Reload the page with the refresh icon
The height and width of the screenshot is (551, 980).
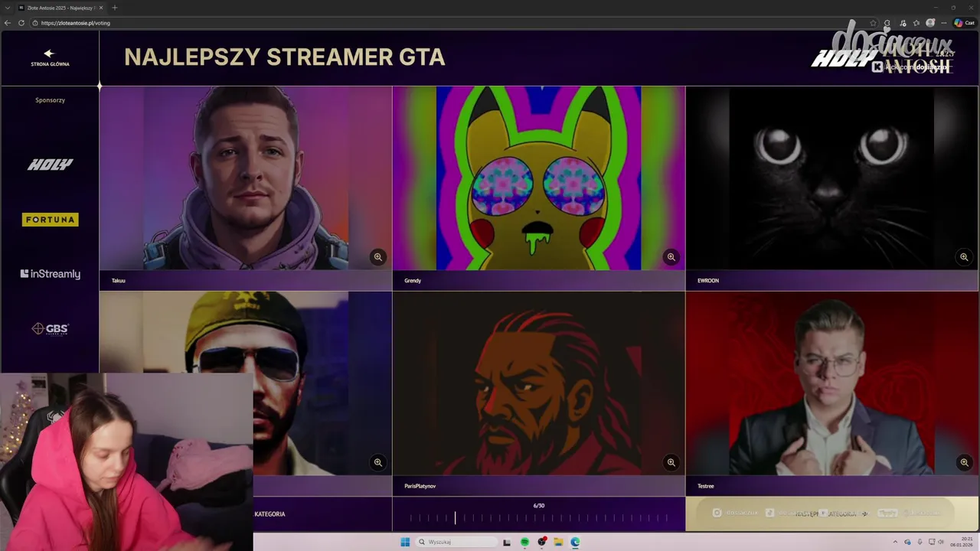coord(21,23)
